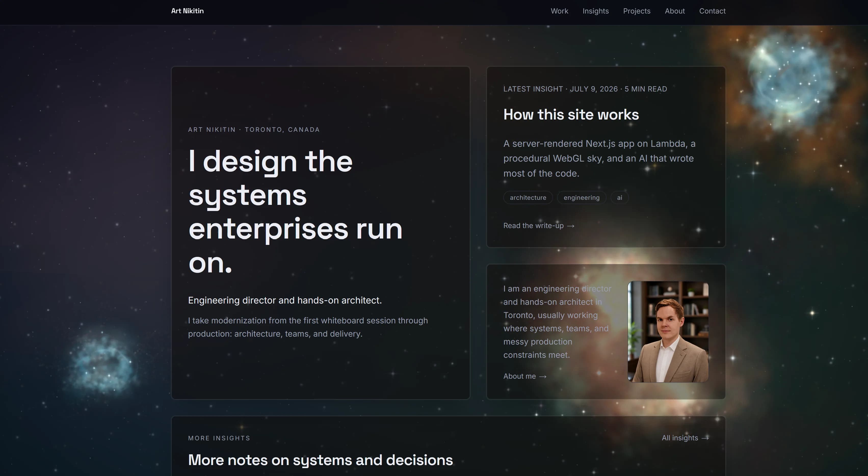Screen dimensions: 868x476
Task: Click the portrait photo of Art Nikitin
Action: click(668, 332)
